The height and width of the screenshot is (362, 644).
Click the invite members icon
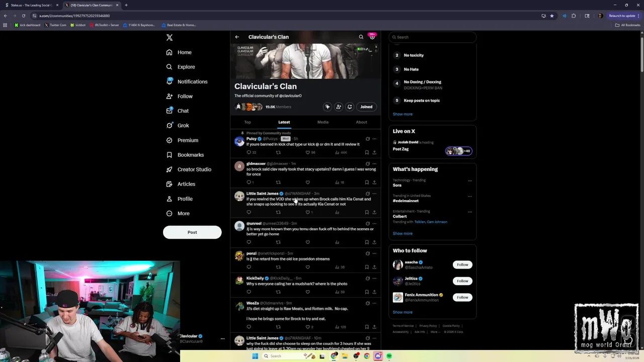pos(339,107)
